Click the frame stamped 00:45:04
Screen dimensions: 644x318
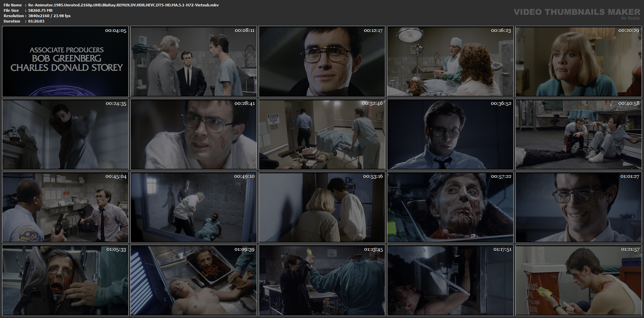tap(66, 207)
